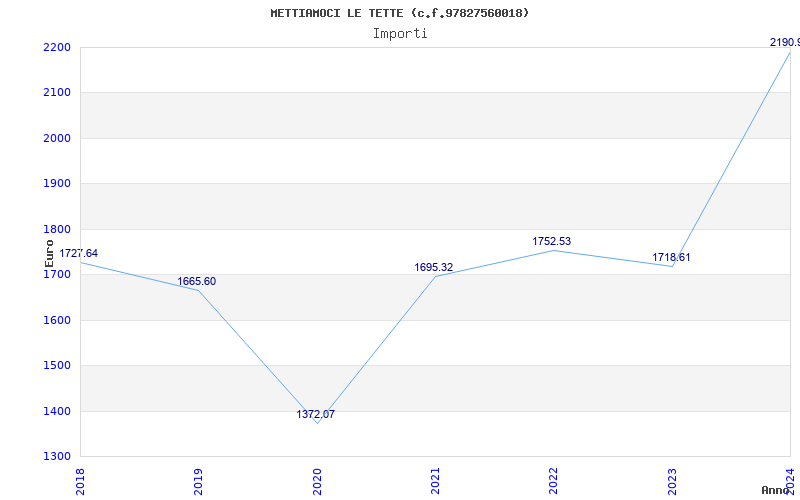Click the Euro y-axis title
800x500 pixels.
50,252
